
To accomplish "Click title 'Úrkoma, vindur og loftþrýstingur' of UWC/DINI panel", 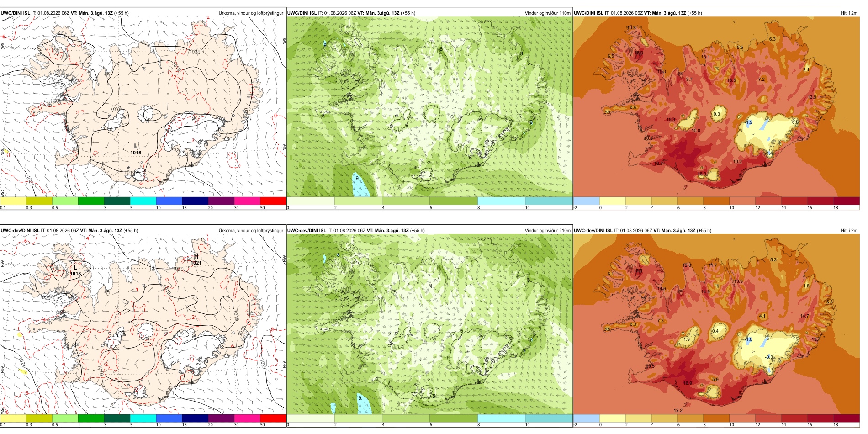I will [x=251, y=13].
